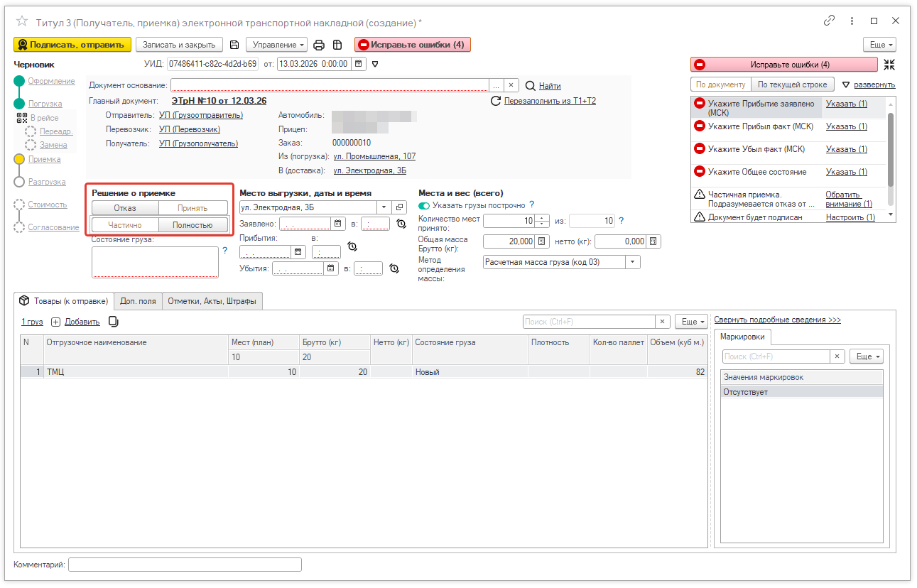This screenshot has width=917, height=588.
Task: Click the clock icon in the Убытия row
Action: pyautogui.click(x=394, y=268)
